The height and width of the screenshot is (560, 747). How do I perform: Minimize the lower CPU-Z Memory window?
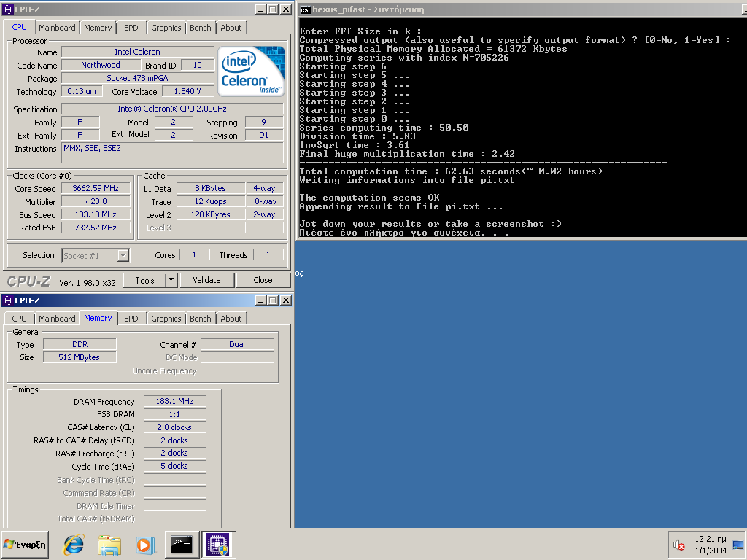[x=260, y=300]
